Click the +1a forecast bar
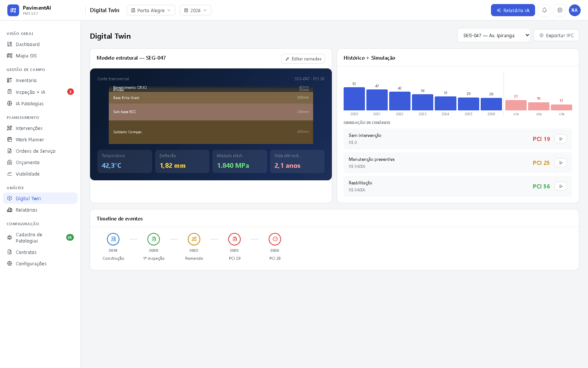This screenshot has width=588, height=368. click(x=516, y=105)
